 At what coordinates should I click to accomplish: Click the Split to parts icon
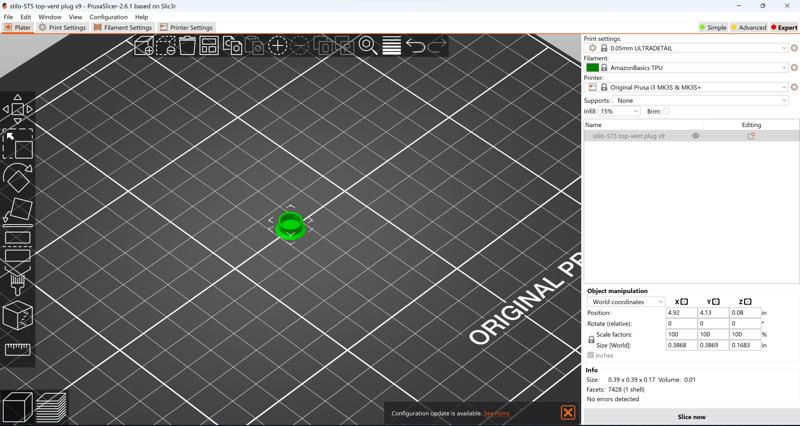(344, 45)
